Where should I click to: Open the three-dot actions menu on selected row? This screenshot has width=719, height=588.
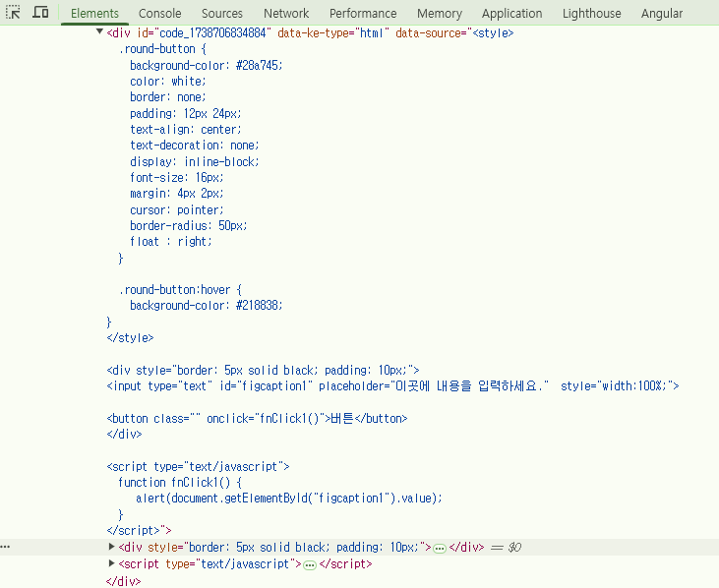tap(5, 547)
